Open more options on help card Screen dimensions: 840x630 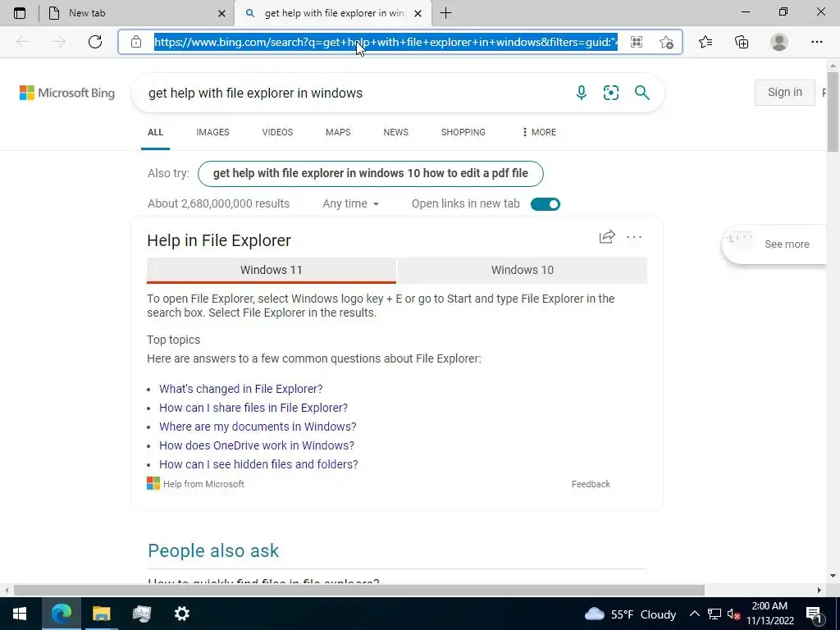[x=634, y=237]
